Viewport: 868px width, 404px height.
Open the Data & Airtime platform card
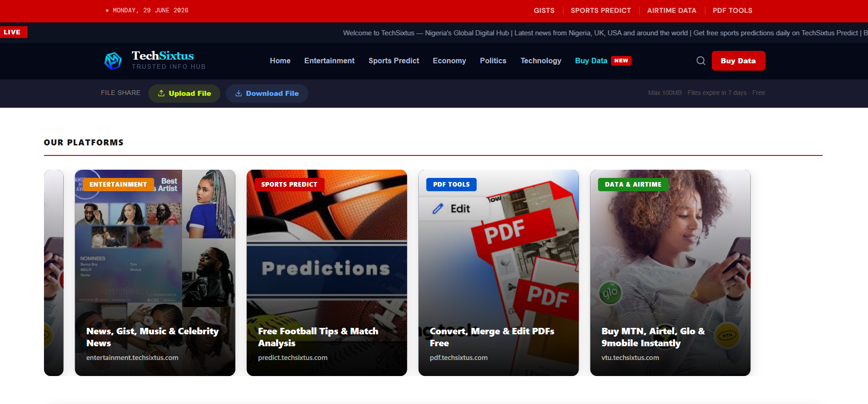click(x=670, y=273)
